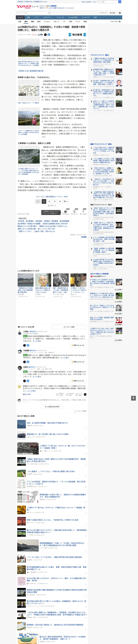Viewport: 138px width, 644px height.
Task: Click the キーワードを入力 search field
Action: pos(32,13)
